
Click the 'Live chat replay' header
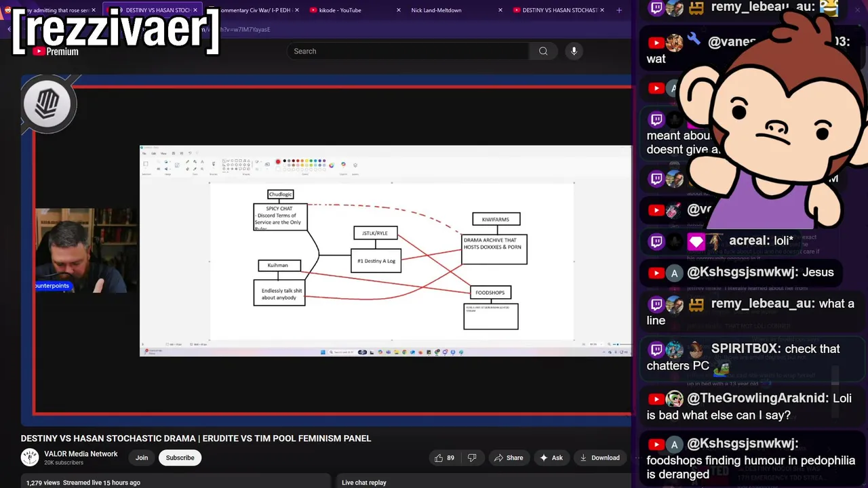point(364,483)
